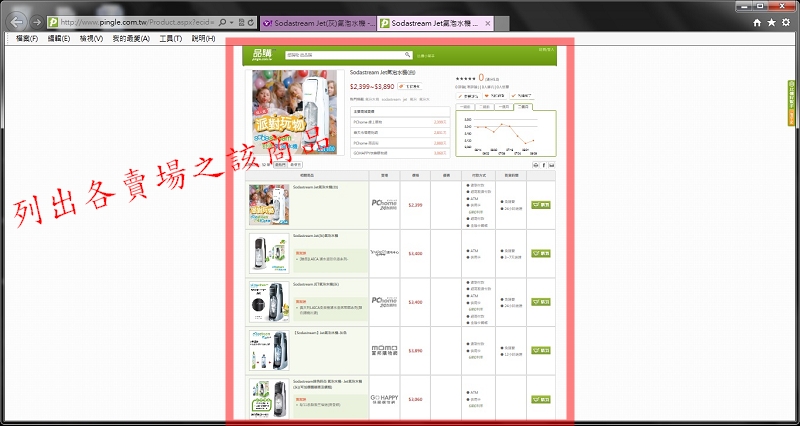
Task: Click the PChome 2,399 row in main stores list
Action: pos(400,122)
